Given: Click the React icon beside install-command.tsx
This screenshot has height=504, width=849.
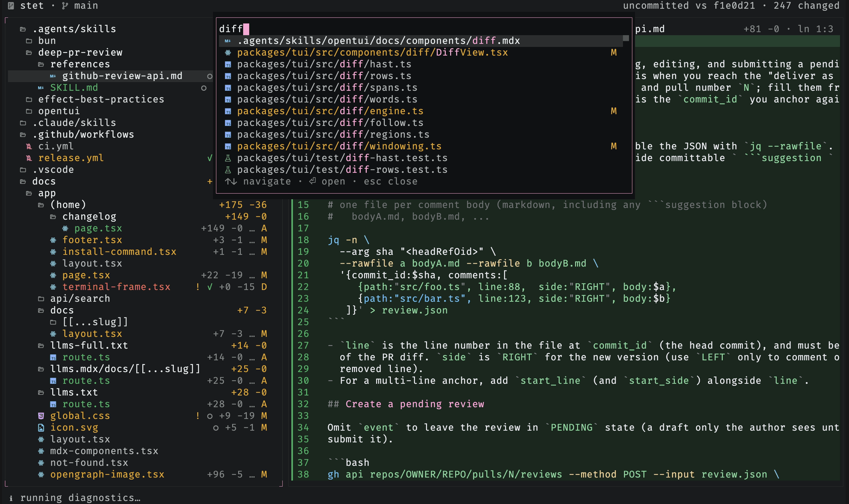Looking at the screenshot, I should (x=53, y=252).
